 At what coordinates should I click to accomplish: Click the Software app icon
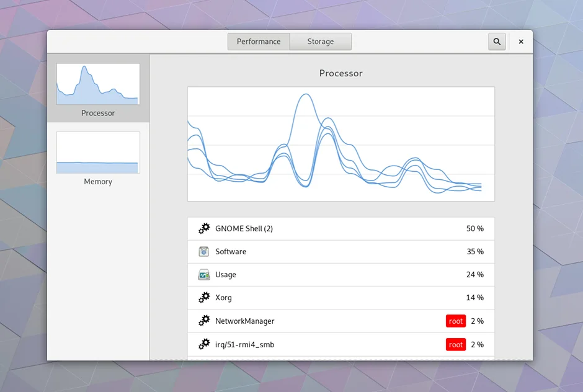click(x=204, y=252)
